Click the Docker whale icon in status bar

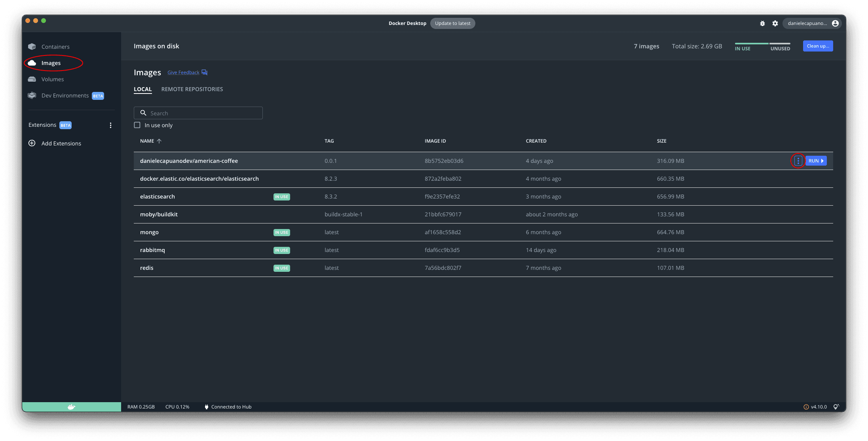71,407
